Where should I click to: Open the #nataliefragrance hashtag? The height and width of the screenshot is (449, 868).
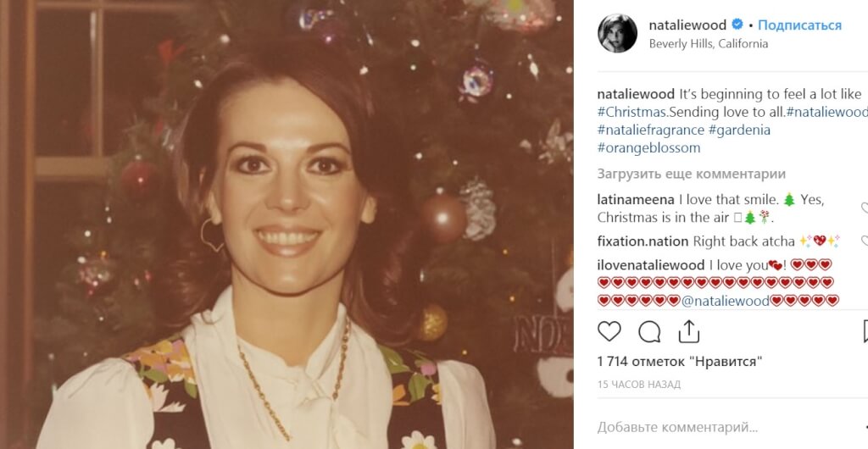(x=651, y=130)
